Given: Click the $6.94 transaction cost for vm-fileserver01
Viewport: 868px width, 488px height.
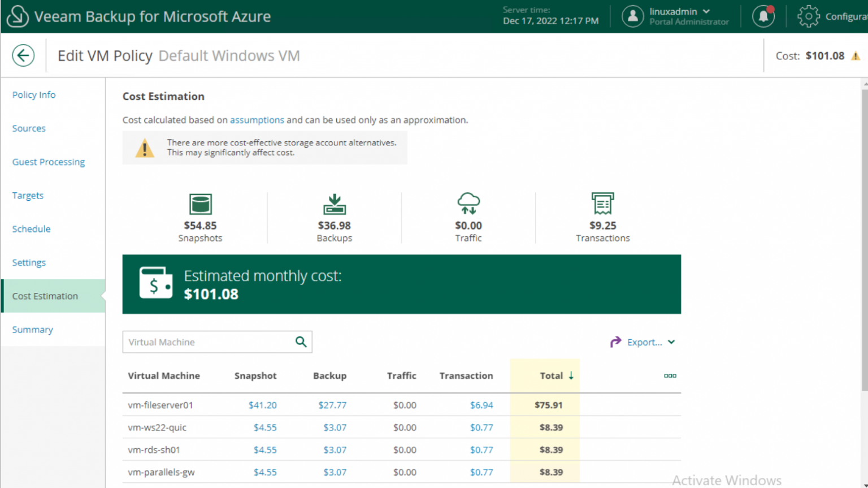Looking at the screenshot, I should coord(483,405).
